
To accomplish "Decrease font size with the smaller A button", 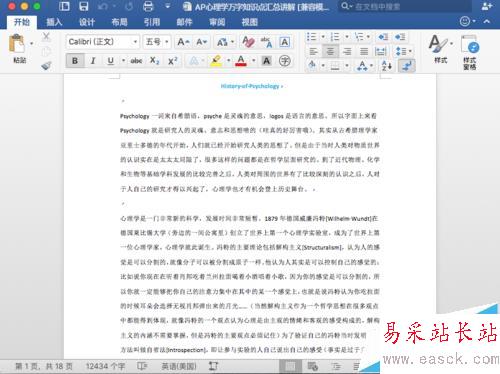I will point(202,42).
